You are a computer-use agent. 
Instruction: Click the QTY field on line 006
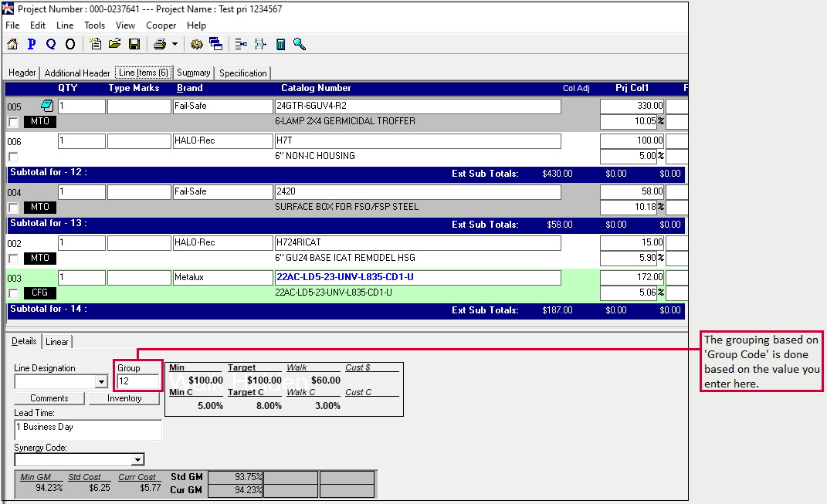tap(82, 140)
